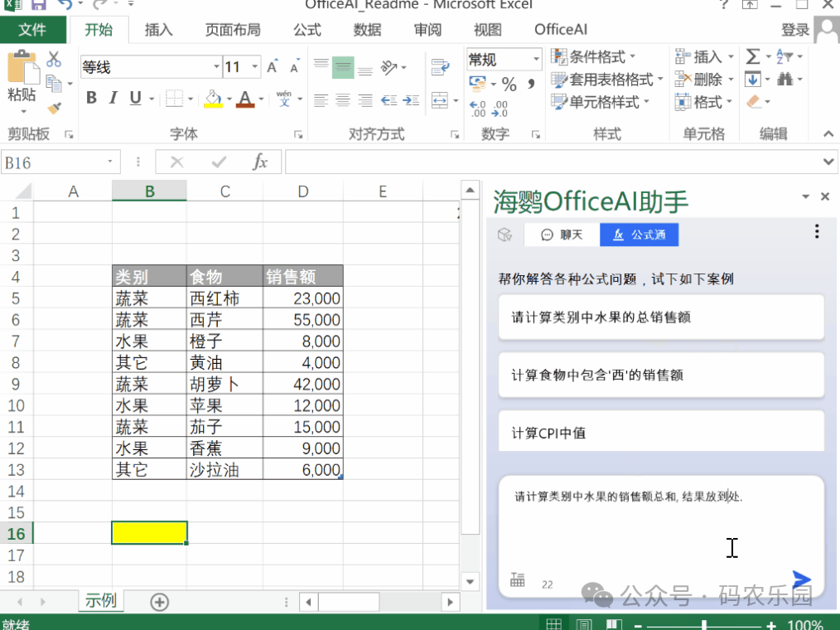Toggle Underline formatting

136,98
